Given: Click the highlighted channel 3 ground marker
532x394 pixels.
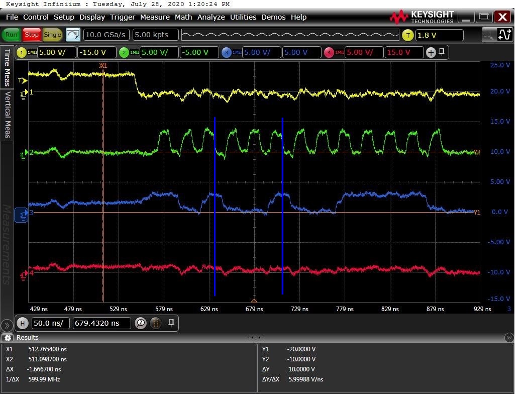Looking at the screenshot, I should 21,215.
